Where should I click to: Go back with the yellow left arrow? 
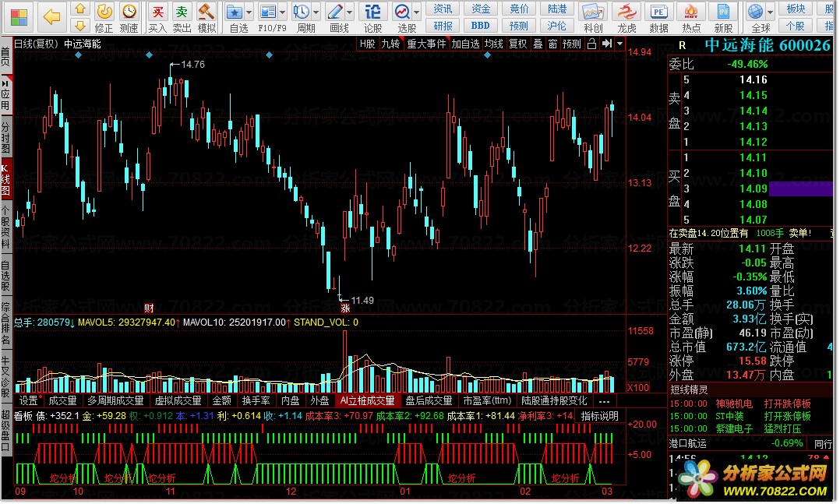[52, 16]
